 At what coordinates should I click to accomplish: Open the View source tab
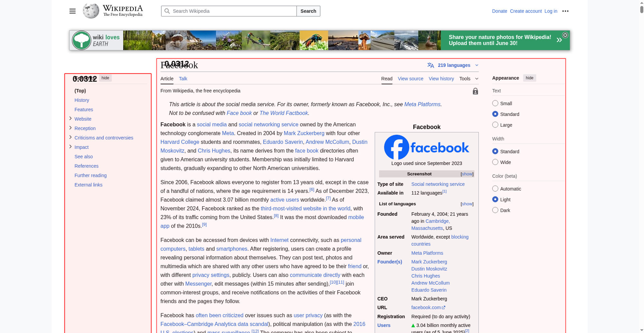411,79
